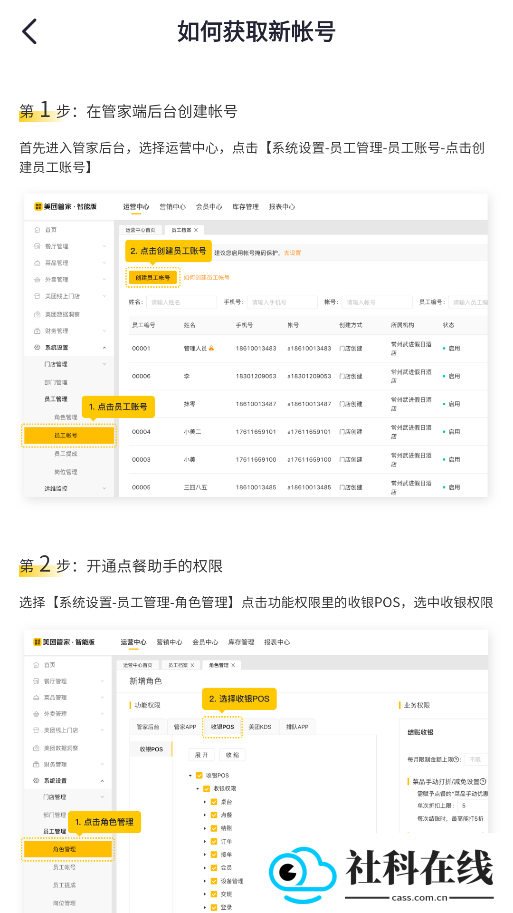Toggle the top-level 收银POS tree checkbox
This screenshot has height=913, width=513.
[x=200, y=776]
